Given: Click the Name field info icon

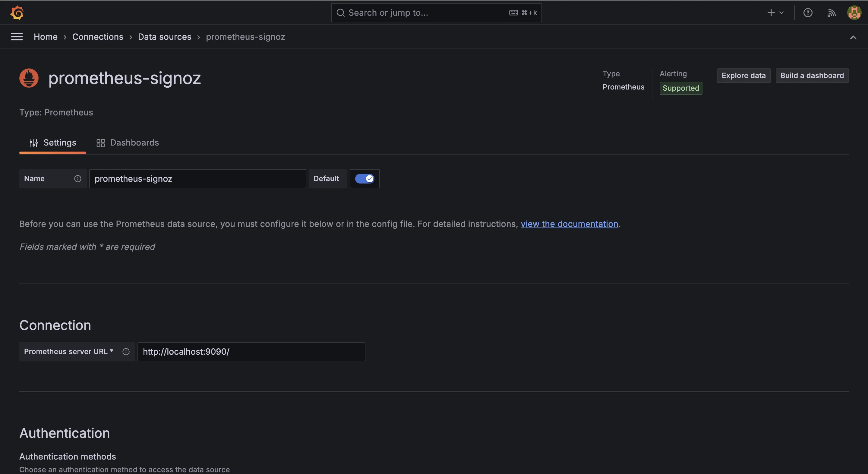Looking at the screenshot, I should click(77, 179).
